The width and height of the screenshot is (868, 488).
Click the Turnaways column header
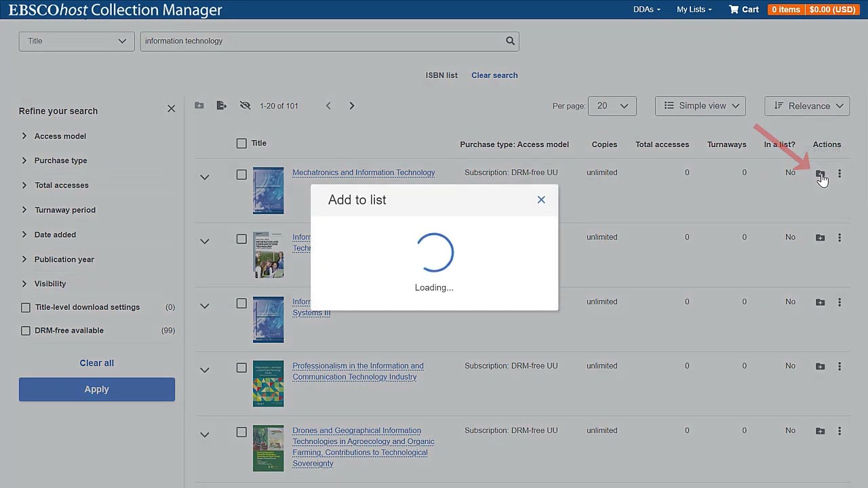click(726, 144)
